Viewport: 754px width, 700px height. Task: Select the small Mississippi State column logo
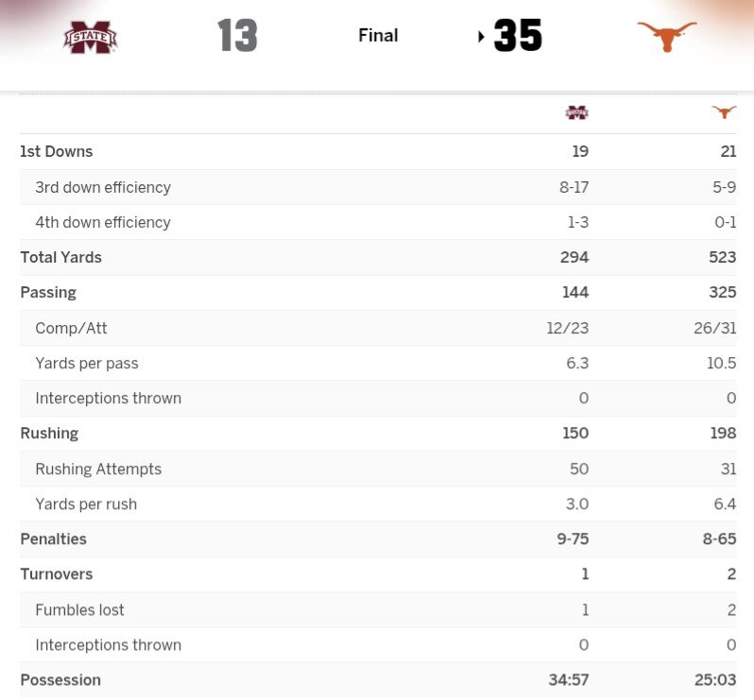pyautogui.click(x=576, y=112)
